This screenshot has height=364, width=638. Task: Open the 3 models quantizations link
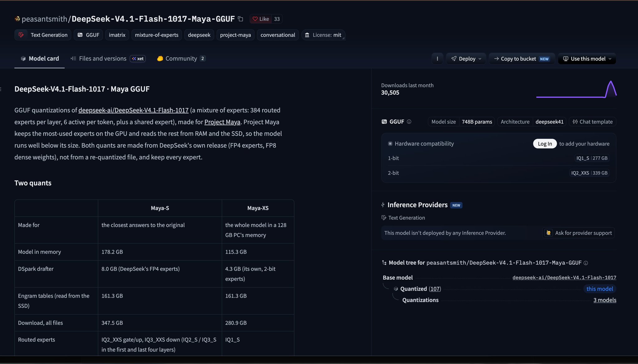click(605, 300)
